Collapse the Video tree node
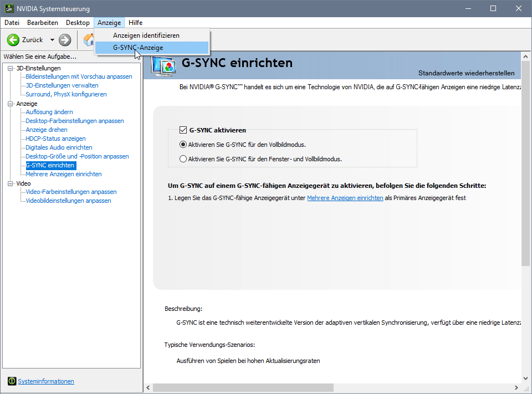This screenshot has height=394, width=532. click(11, 183)
